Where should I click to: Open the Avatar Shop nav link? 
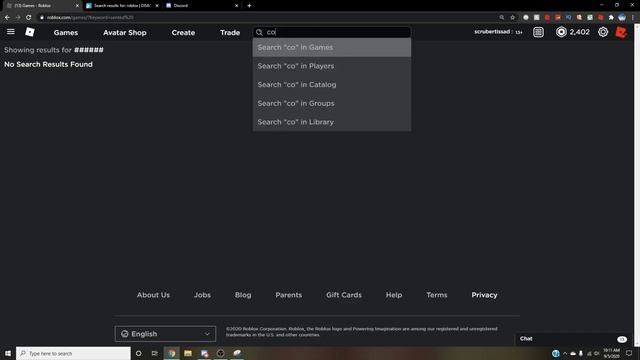(x=124, y=33)
